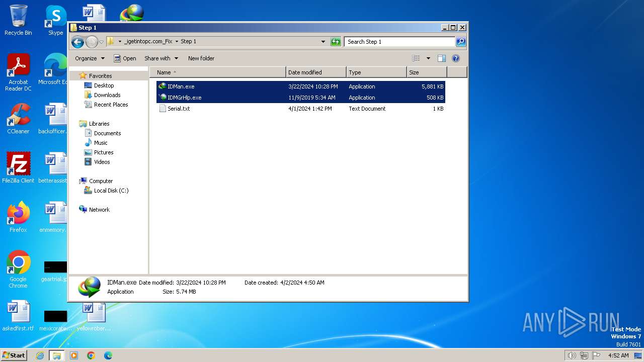Create a New folder
644x362 pixels.
(201, 58)
